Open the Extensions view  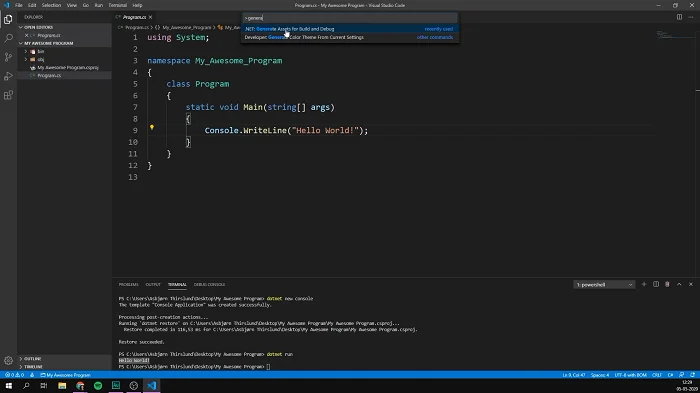tap(8, 95)
